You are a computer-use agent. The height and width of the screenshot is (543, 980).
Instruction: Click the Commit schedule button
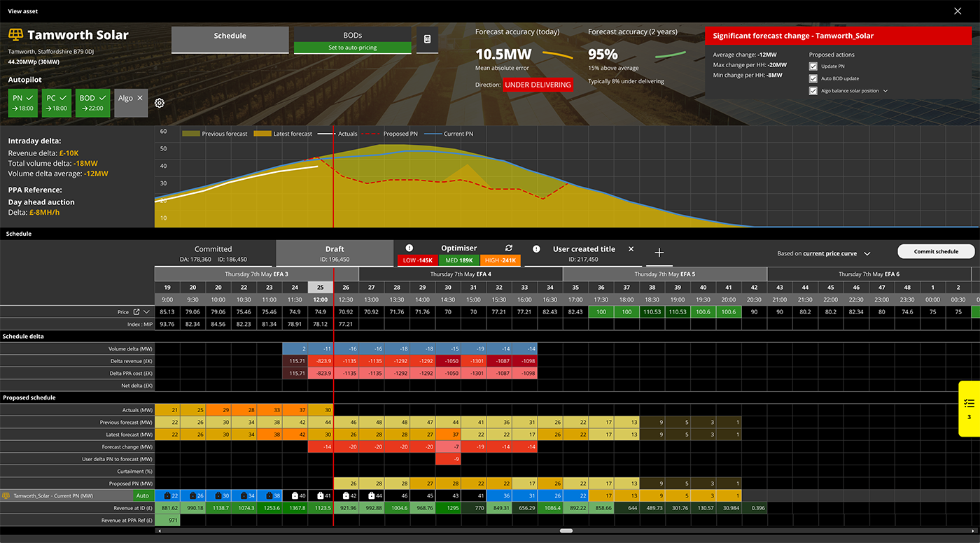937,252
